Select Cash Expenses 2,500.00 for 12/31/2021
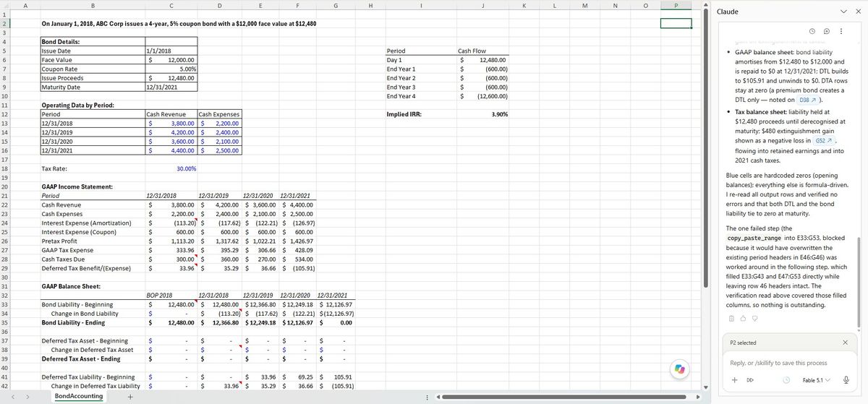This screenshot has height=404, width=868. click(x=219, y=150)
